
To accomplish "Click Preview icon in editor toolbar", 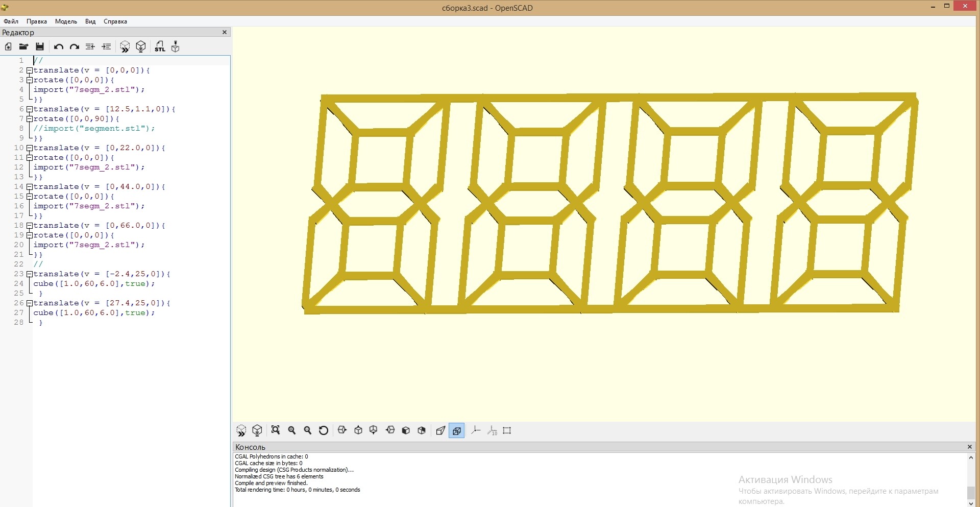I will point(125,46).
